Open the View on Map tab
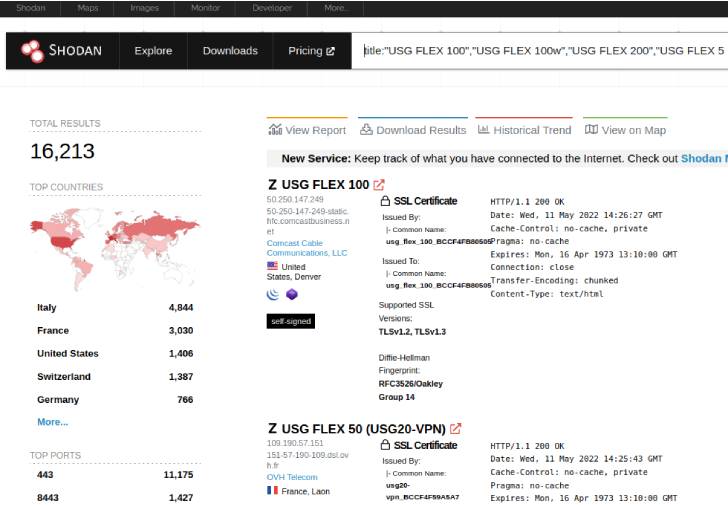The width and height of the screenshot is (728, 505). coord(625,129)
